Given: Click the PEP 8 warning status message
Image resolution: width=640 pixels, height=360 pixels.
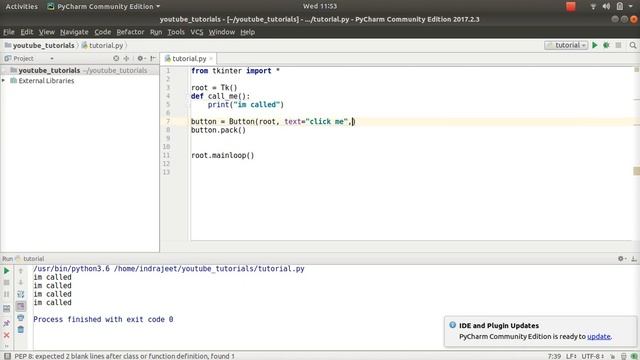Looking at the screenshot, I should point(124,356).
